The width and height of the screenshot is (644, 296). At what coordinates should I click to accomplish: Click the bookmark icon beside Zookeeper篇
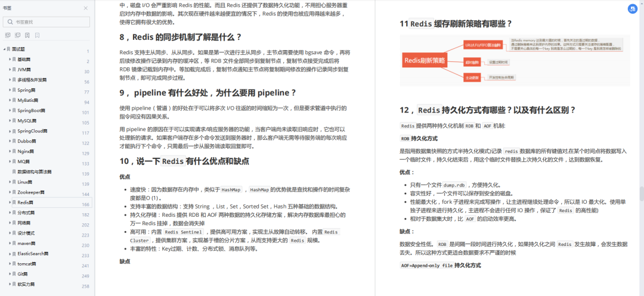14,192
